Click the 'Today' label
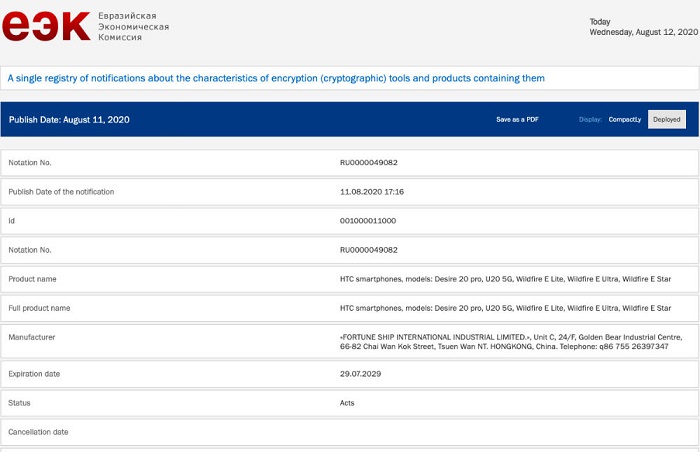The width and height of the screenshot is (700, 452). click(600, 22)
